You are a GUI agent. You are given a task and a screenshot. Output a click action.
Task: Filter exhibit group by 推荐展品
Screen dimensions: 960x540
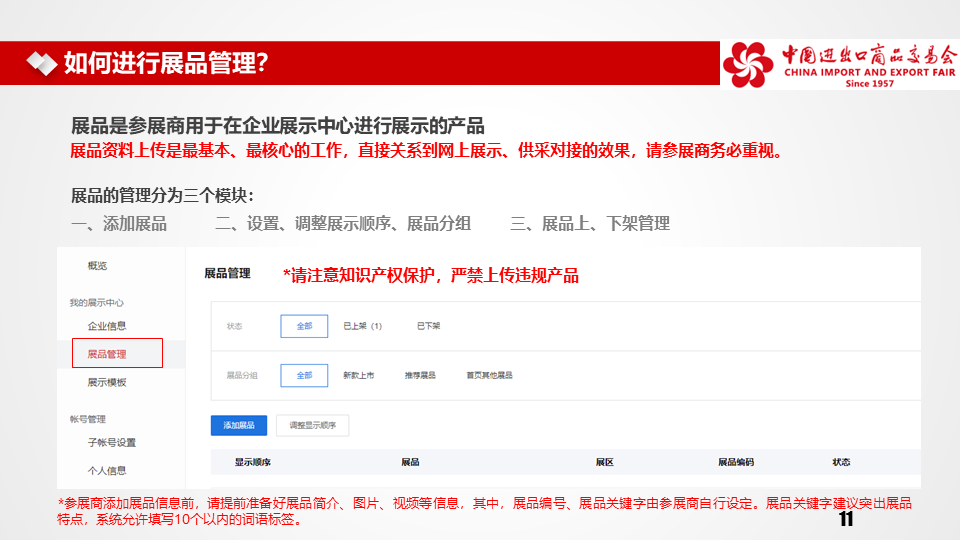point(420,376)
